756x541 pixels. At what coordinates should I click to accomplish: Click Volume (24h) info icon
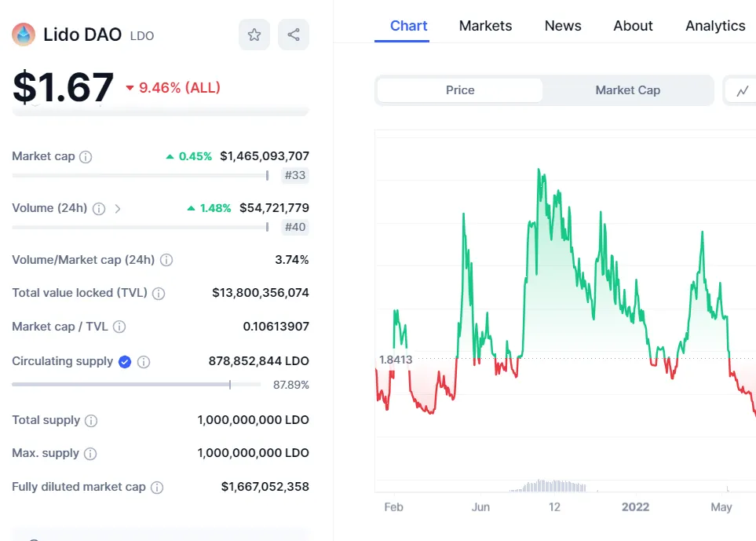click(99, 209)
